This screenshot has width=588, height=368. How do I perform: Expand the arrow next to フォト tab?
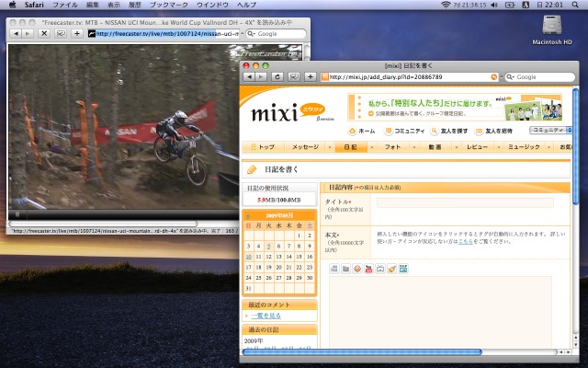tap(414, 147)
